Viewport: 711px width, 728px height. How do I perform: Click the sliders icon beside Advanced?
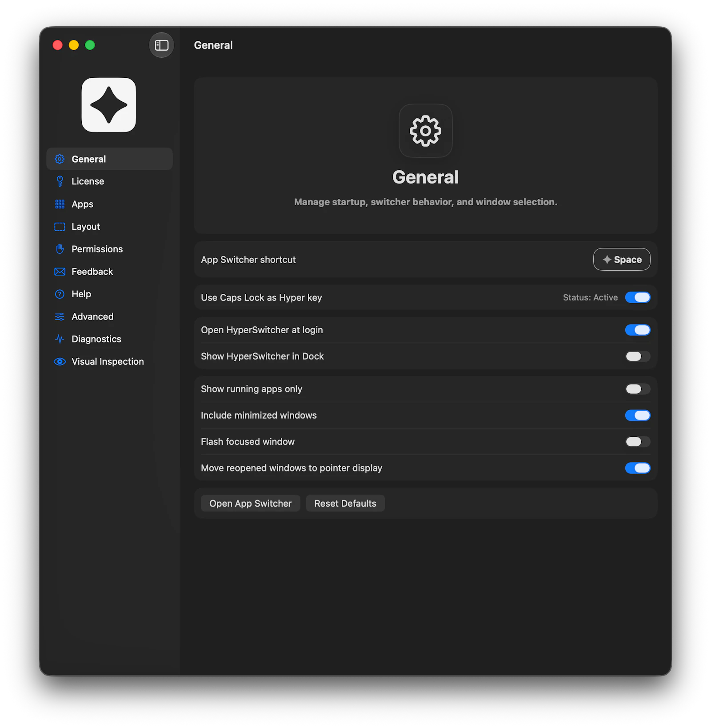coord(60,316)
